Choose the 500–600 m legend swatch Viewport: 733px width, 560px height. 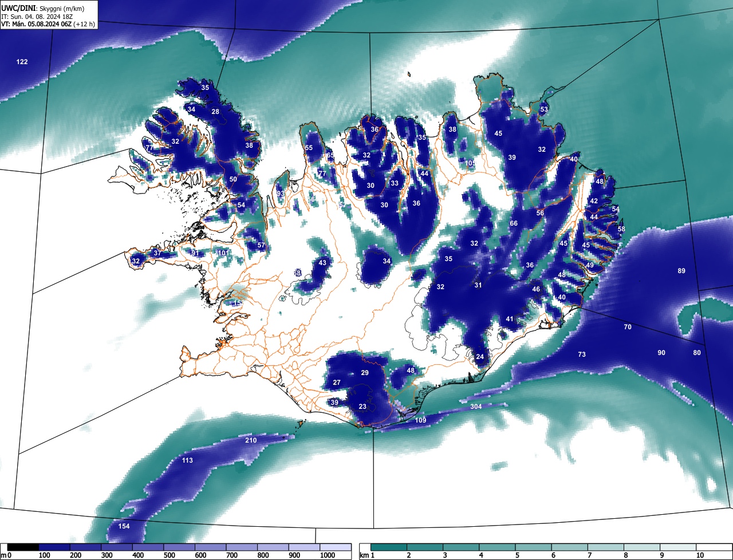coord(179,547)
